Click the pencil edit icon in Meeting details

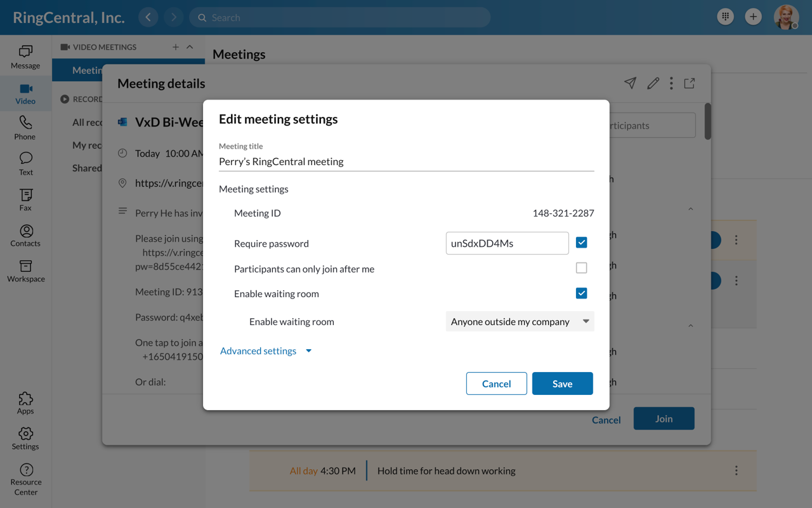tap(653, 83)
